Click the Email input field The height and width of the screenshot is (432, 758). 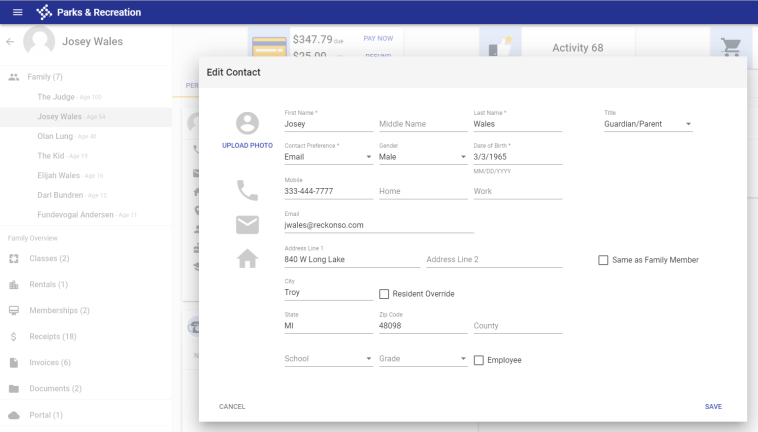(378, 225)
